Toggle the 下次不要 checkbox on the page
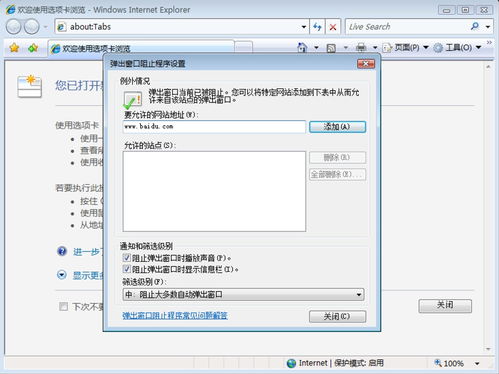Image resolution: width=499 pixels, height=374 pixels. (63, 306)
